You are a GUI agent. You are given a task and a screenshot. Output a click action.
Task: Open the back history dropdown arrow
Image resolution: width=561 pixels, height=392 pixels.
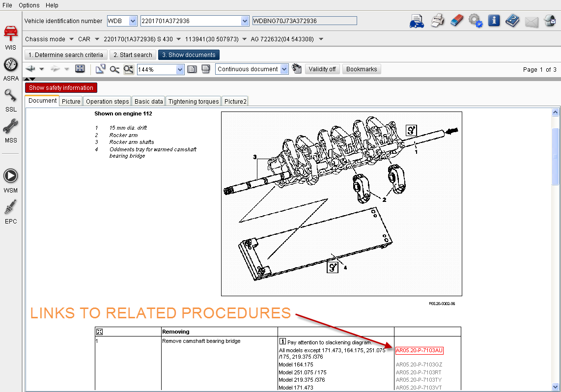(41, 69)
